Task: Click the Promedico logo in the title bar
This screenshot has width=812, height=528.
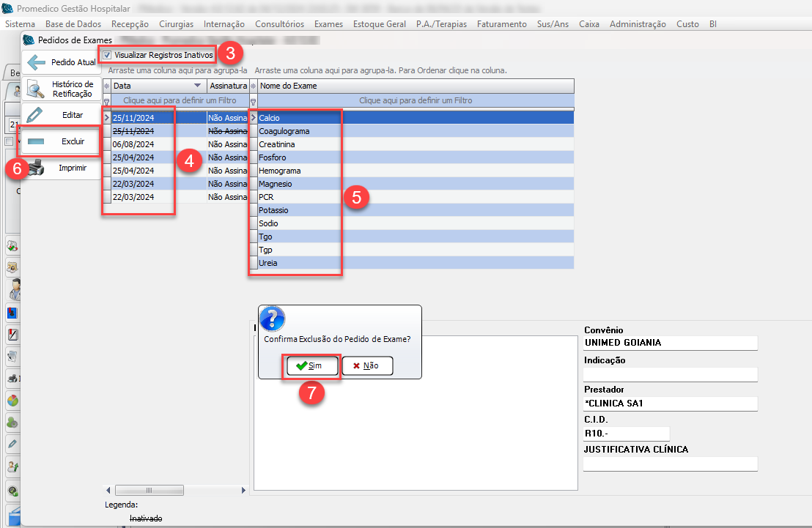Action: tap(8, 9)
